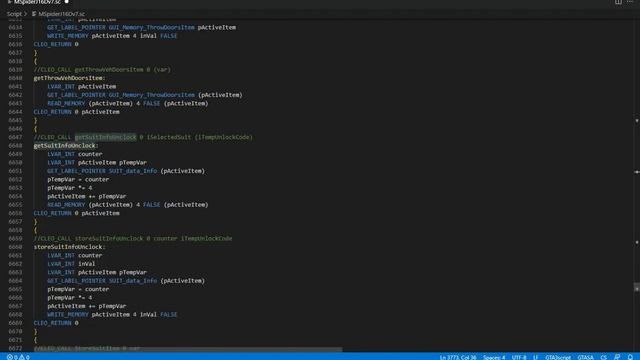Image resolution: width=640 pixels, height=360 pixels.
Task: Click 'LVAR_INT counter' on line 6649
Action: (75, 154)
